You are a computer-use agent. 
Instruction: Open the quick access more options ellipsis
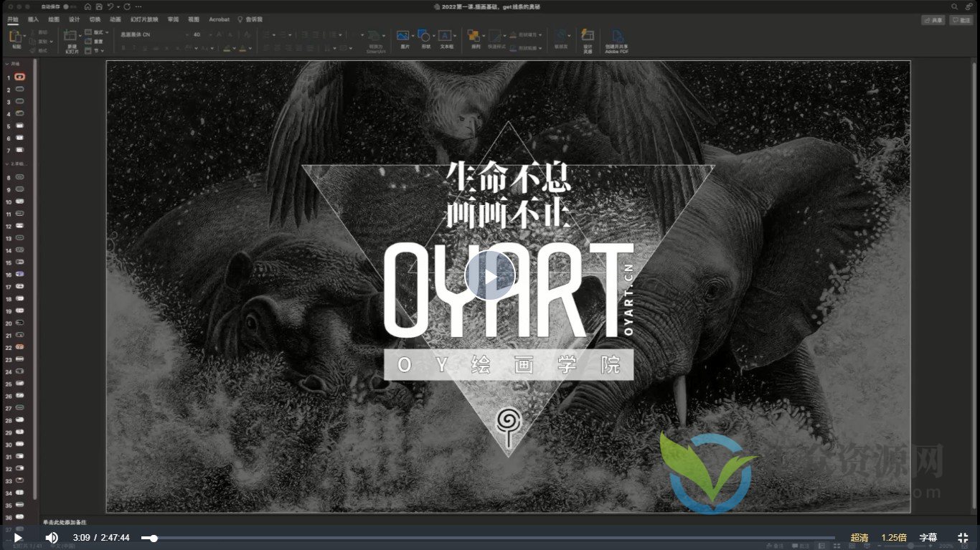pos(138,6)
